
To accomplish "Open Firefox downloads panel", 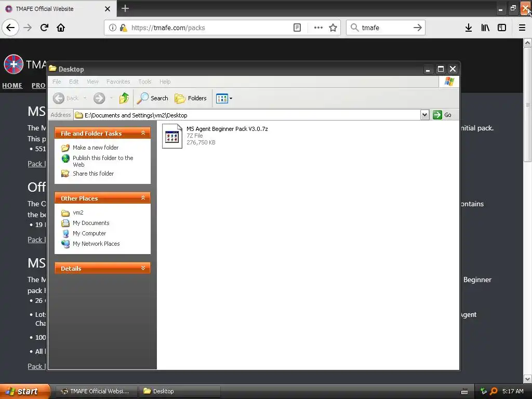I will [x=469, y=28].
